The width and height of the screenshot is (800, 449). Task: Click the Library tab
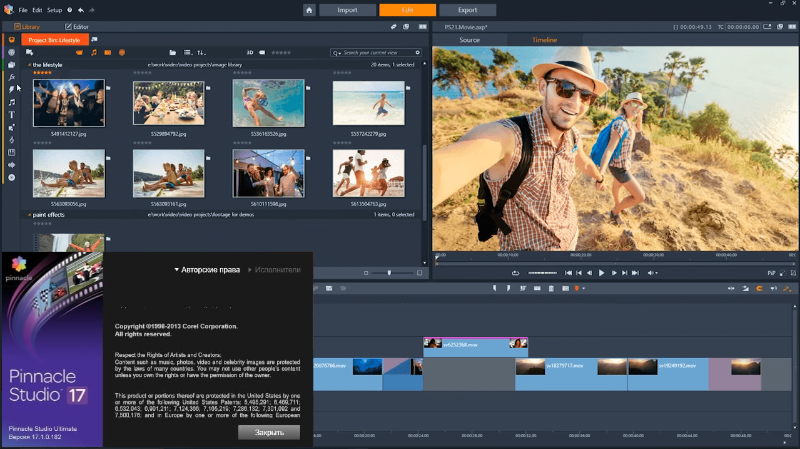point(27,27)
